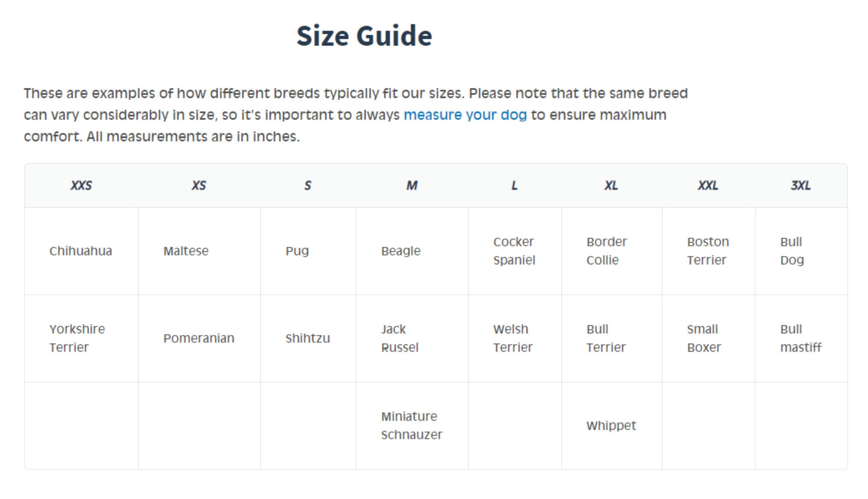
Task: Select the S size header
Action: tap(308, 186)
